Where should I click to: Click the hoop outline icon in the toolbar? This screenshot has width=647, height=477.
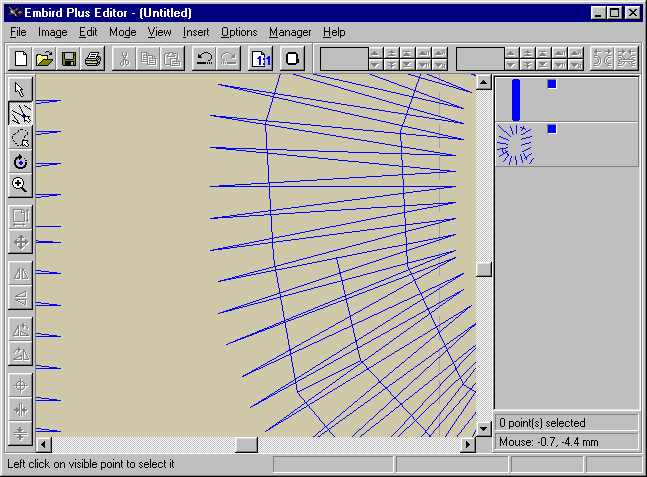click(292, 59)
